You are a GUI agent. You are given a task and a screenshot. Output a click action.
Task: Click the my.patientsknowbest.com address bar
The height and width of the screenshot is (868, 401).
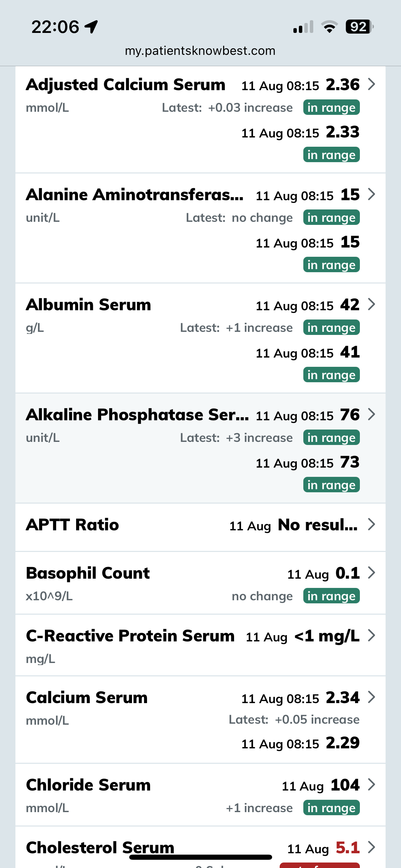(200, 51)
